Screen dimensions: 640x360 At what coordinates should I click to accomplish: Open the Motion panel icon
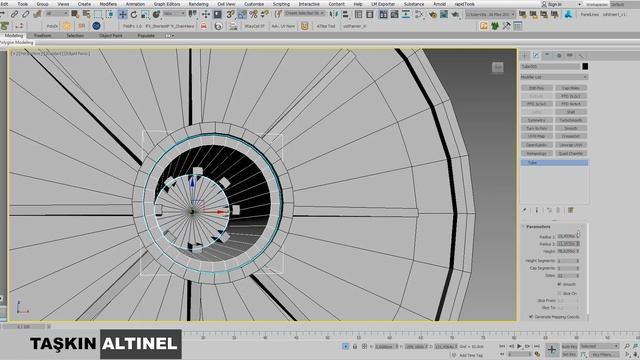(x=559, y=56)
